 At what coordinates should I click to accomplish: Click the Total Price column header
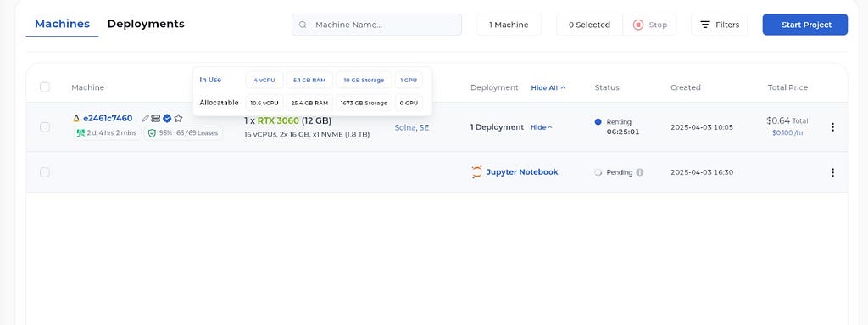787,87
